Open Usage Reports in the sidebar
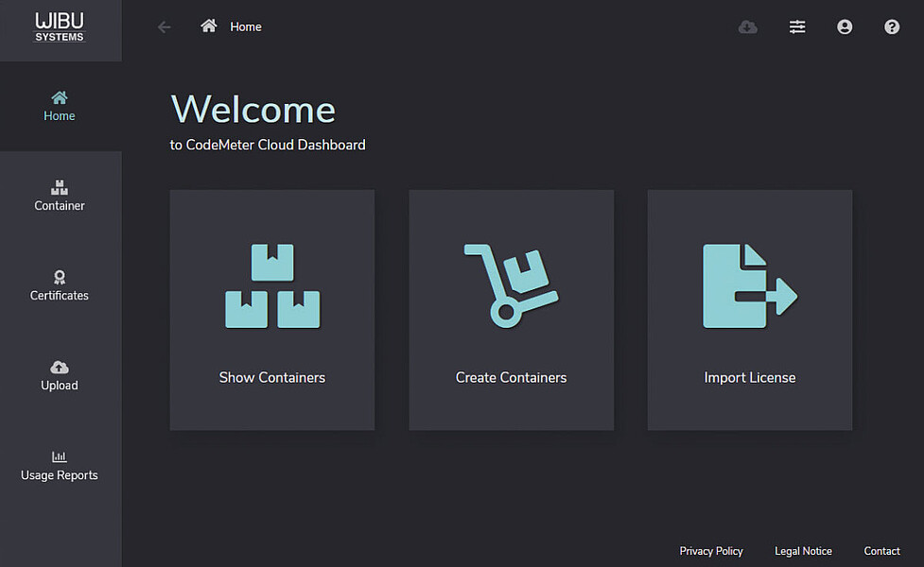 [x=60, y=466]
